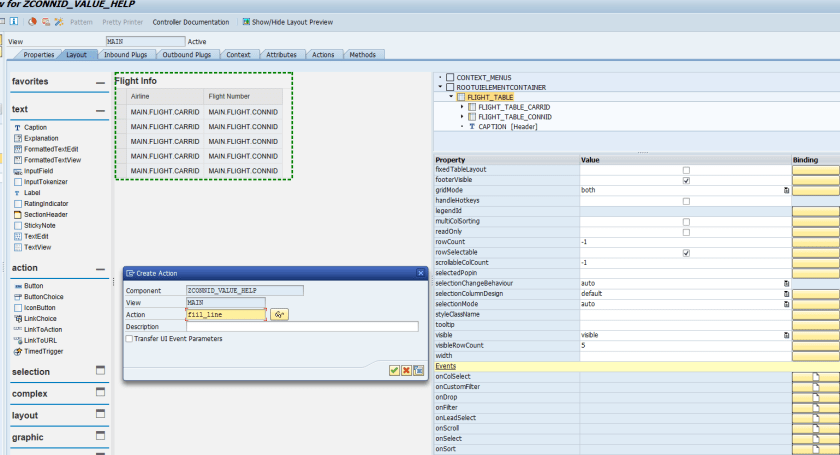
Task: Toggle the readOnly property checkbox
Action: [686, 232]
